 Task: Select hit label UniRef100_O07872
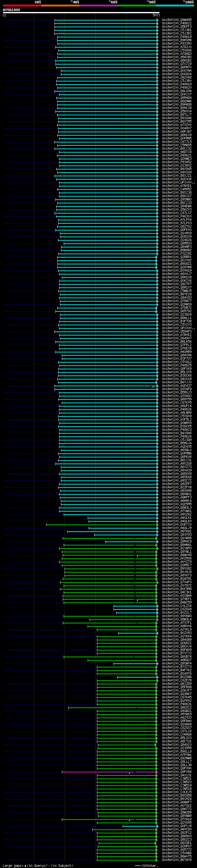[x=176, y=585]
